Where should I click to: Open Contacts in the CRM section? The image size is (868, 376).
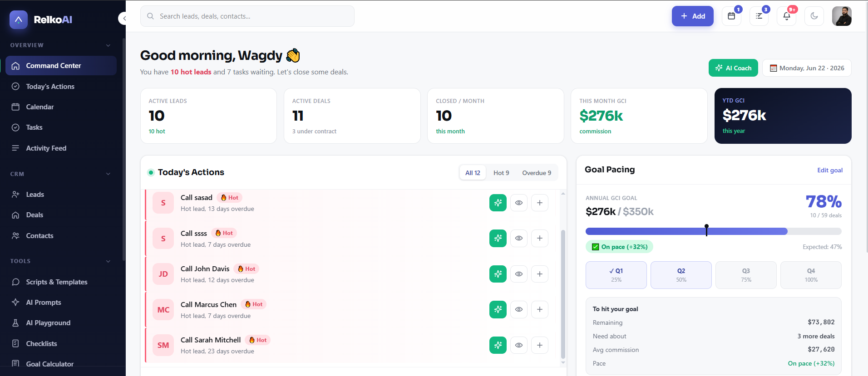(61, 236)
